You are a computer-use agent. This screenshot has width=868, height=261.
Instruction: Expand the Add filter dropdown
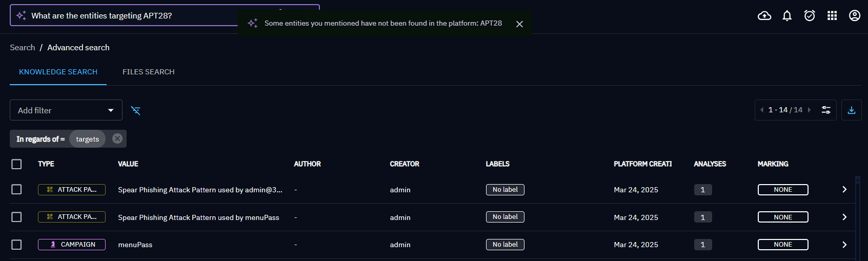pyautogui.click(x=66, y=110)
